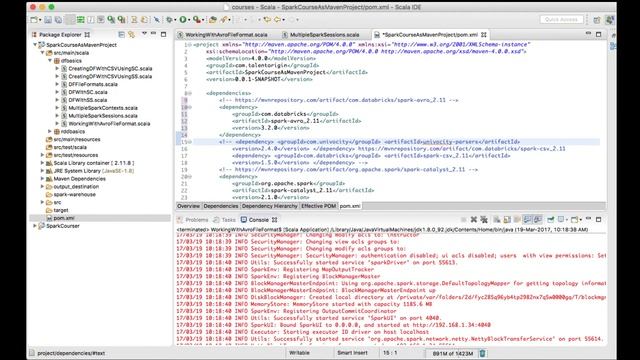
Task: Select the target folder
Action: [x=61, y=210]
